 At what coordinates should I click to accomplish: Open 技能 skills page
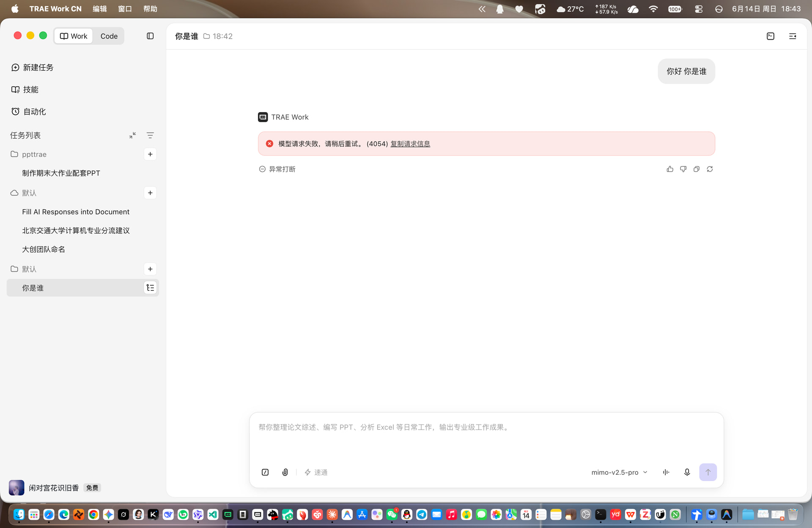[x=25, y=90]
